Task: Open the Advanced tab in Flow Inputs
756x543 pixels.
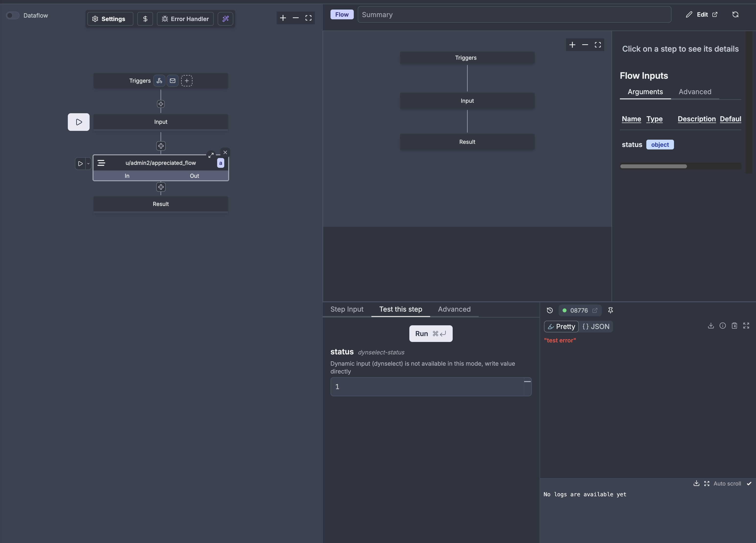Action: [x=695, y=92]
